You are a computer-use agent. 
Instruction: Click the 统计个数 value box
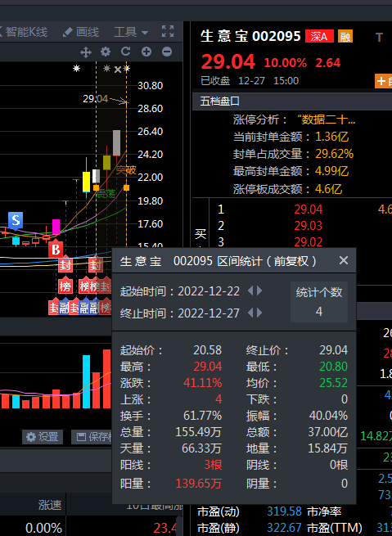pyautogui.click(x=319, y=302)
